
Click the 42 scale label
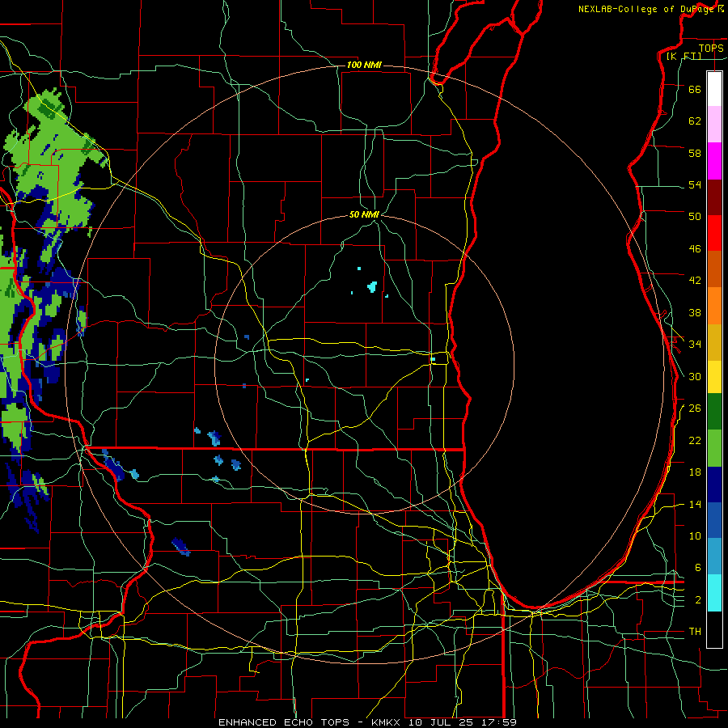point(695,281)
